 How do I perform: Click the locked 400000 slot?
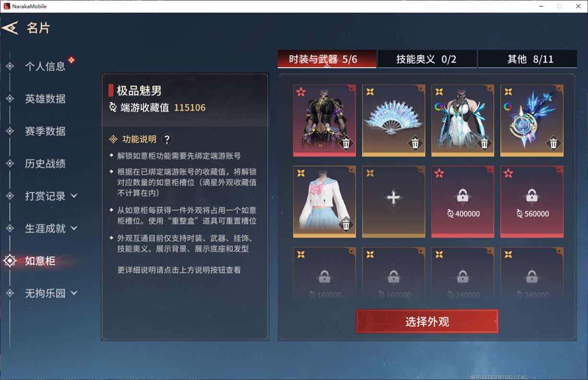(x=463, y=202)
